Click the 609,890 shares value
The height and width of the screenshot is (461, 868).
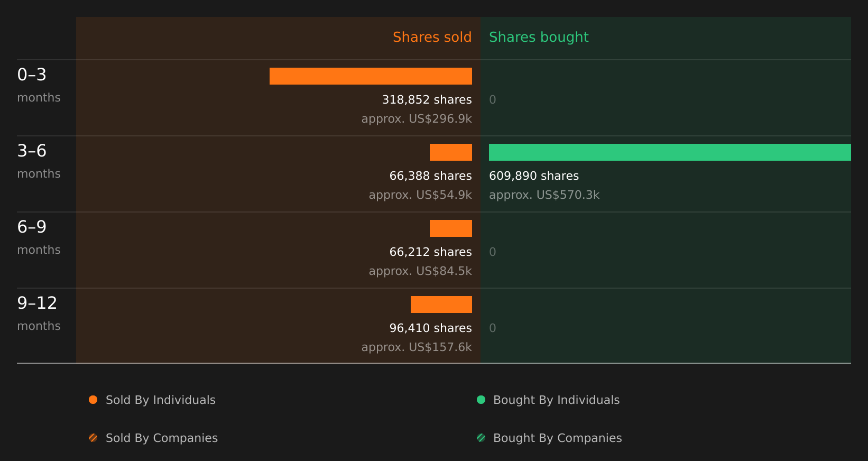pyautogui.click(x=534, y=176)
